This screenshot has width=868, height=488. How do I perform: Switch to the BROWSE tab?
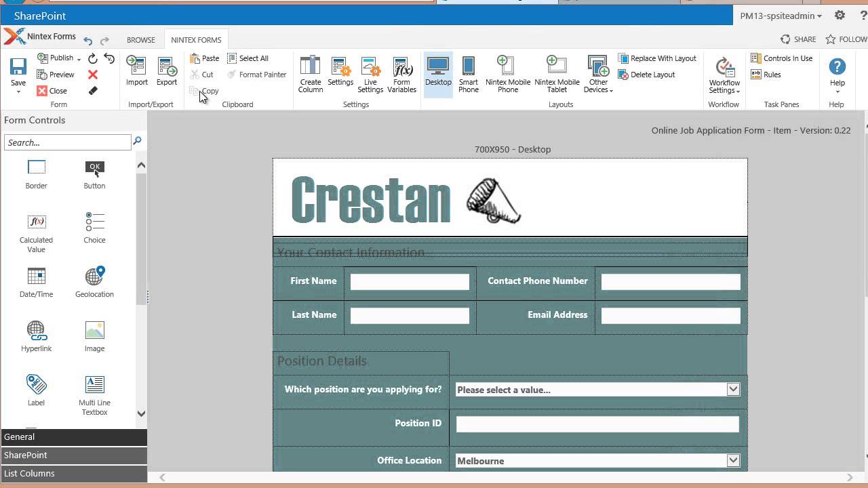pyautogui.click(x=141, y=40)
